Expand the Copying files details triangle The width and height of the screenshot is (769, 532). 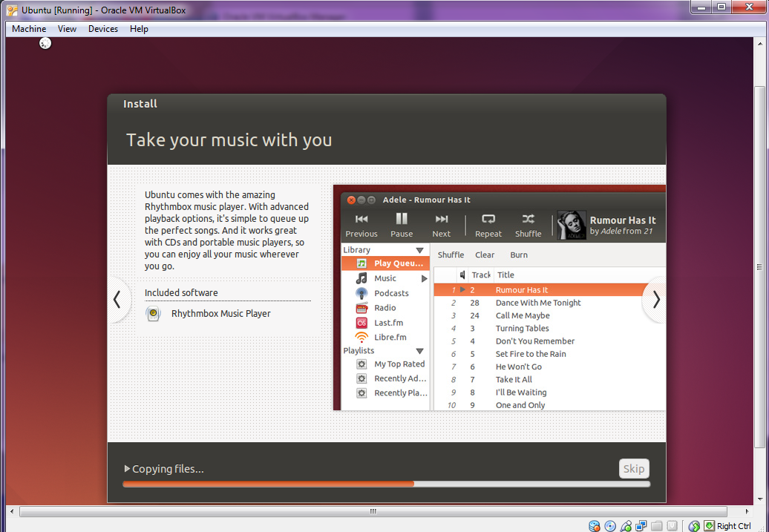127,469
